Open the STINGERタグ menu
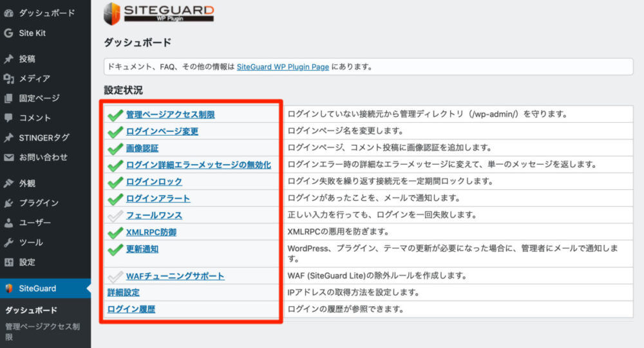Image resolution: width=644 pixels, height=348 pixels. click(45, 138)
